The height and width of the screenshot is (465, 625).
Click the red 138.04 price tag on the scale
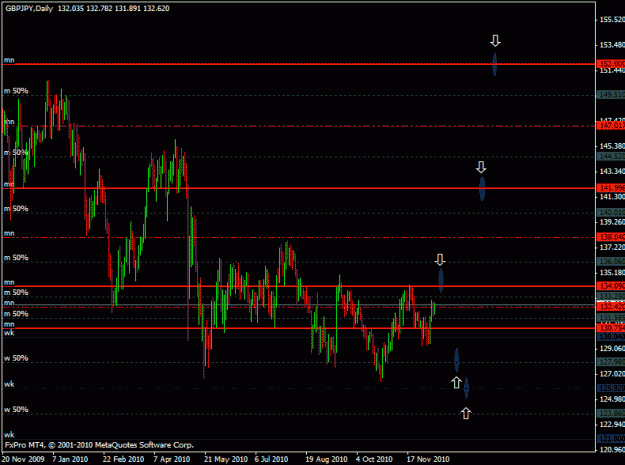[611, 237]
